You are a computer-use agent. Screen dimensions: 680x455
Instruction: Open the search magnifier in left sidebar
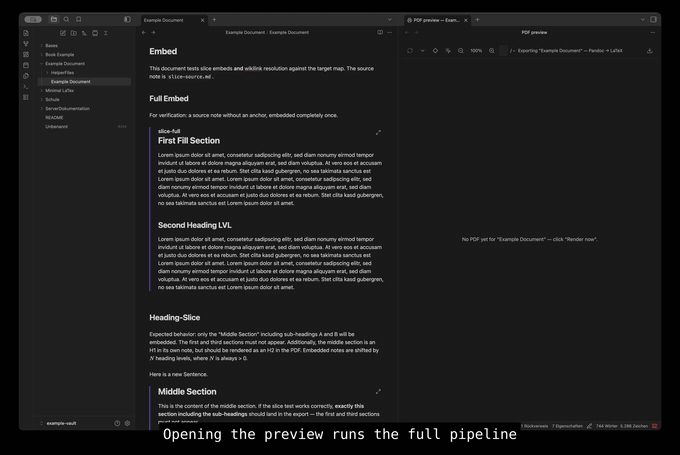pos(66,20)
